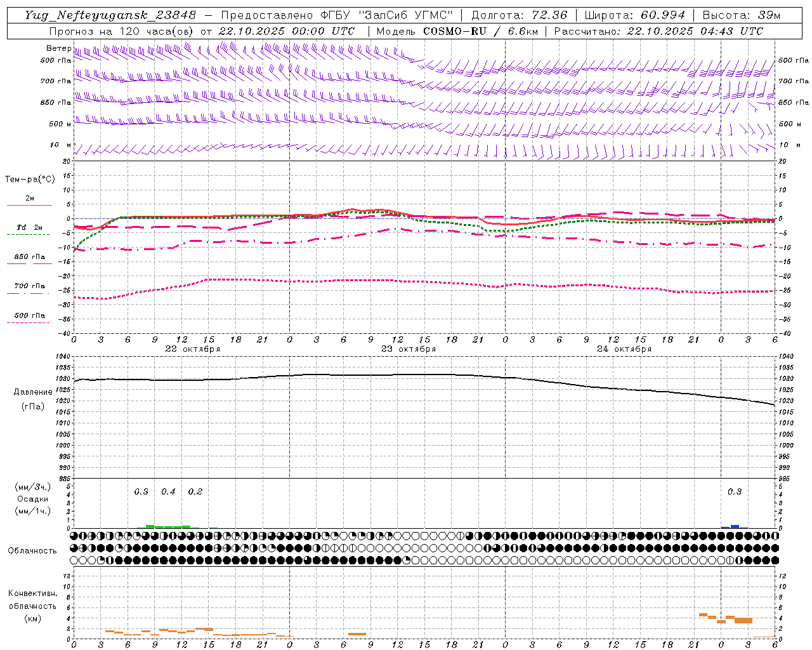Click the Конвективн. label of the convective panel
This screenshot has width=812, height=650.
click(x=32, y=594)
